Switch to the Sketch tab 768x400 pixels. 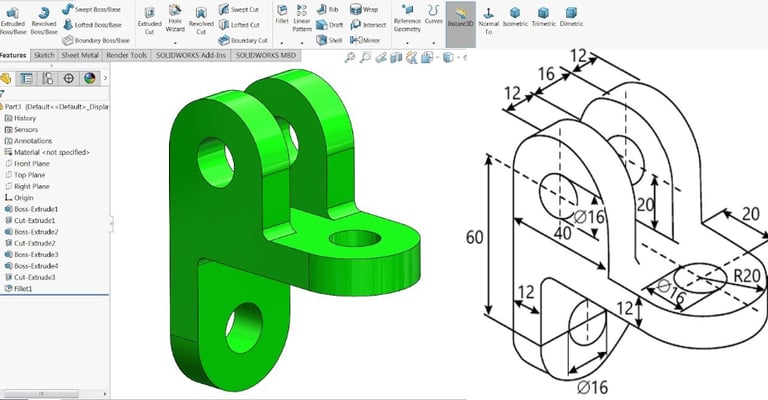[x=44, y=55]
